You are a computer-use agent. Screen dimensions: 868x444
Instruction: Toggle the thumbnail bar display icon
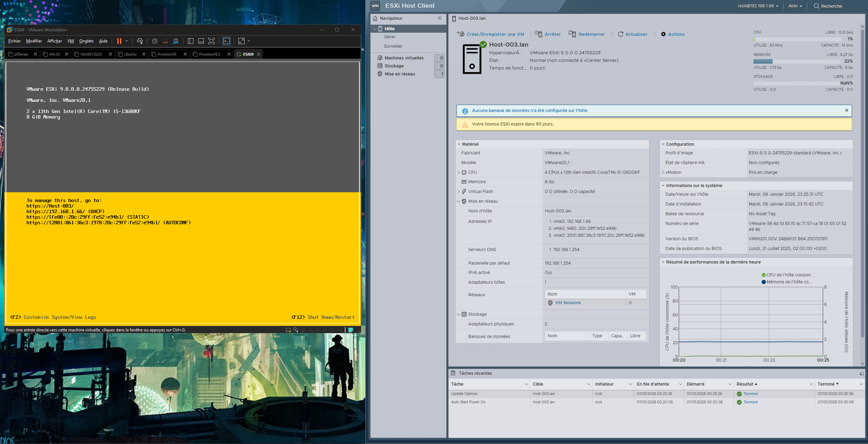[x=201, y=41]
